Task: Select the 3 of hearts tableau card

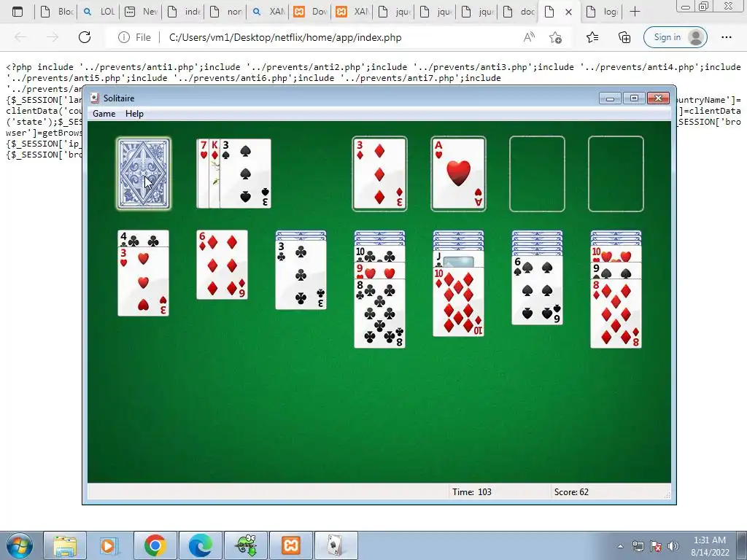Action: tap(144, 281)
